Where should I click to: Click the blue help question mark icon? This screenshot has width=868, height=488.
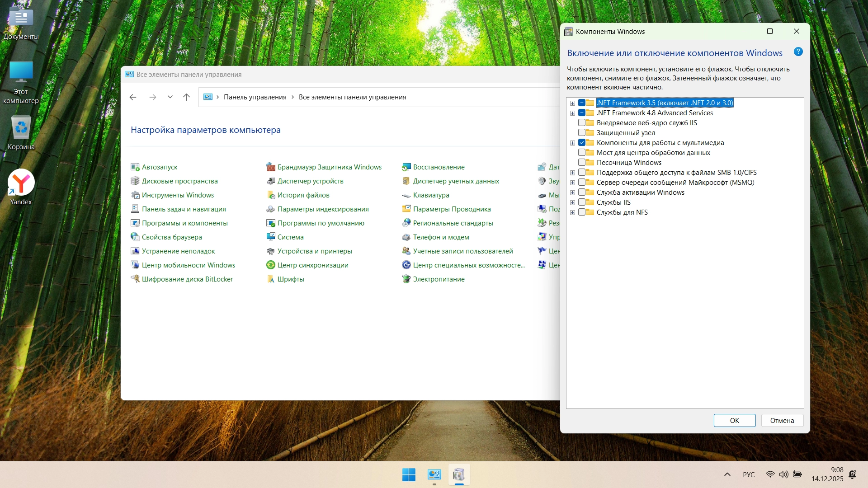pyautogui.click(x=798, y=52)
